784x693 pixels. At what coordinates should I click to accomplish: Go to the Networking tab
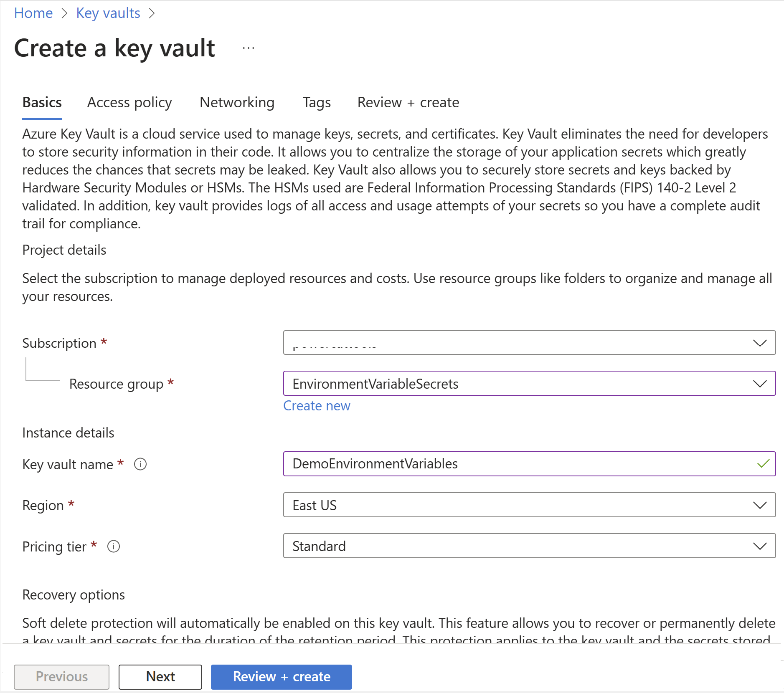pos(237,103)
